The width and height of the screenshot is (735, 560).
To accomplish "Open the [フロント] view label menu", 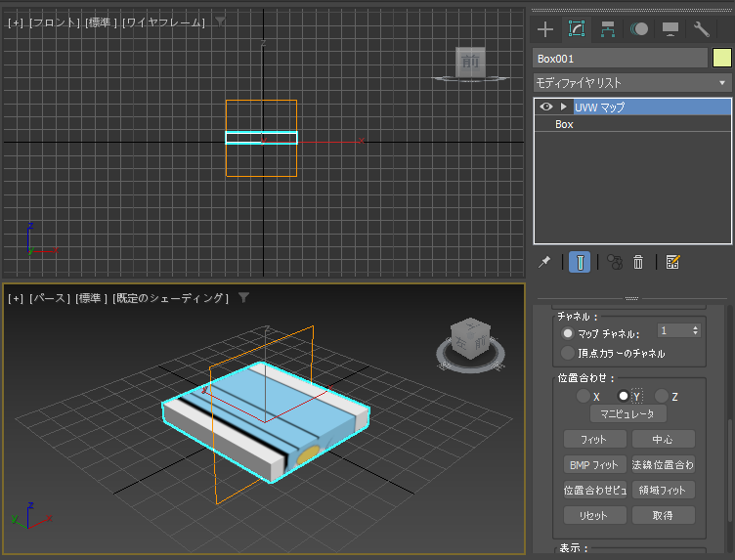I will pyautogui.click(x=55, y=22).
